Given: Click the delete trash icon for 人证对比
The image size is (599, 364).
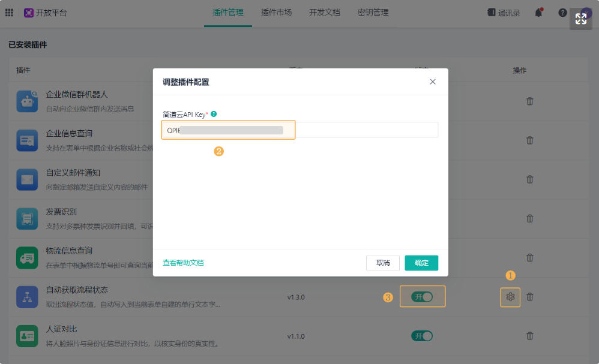Looking at the screenshot, I should 530,336.
